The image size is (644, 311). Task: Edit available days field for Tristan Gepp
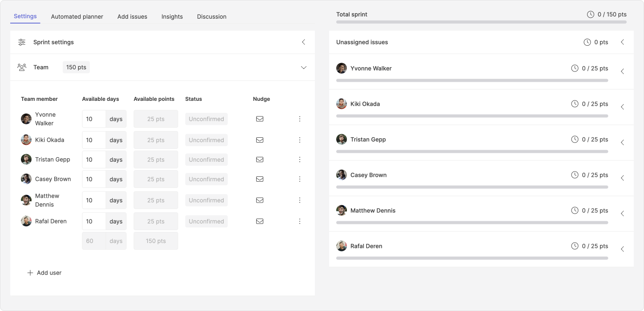94,159
